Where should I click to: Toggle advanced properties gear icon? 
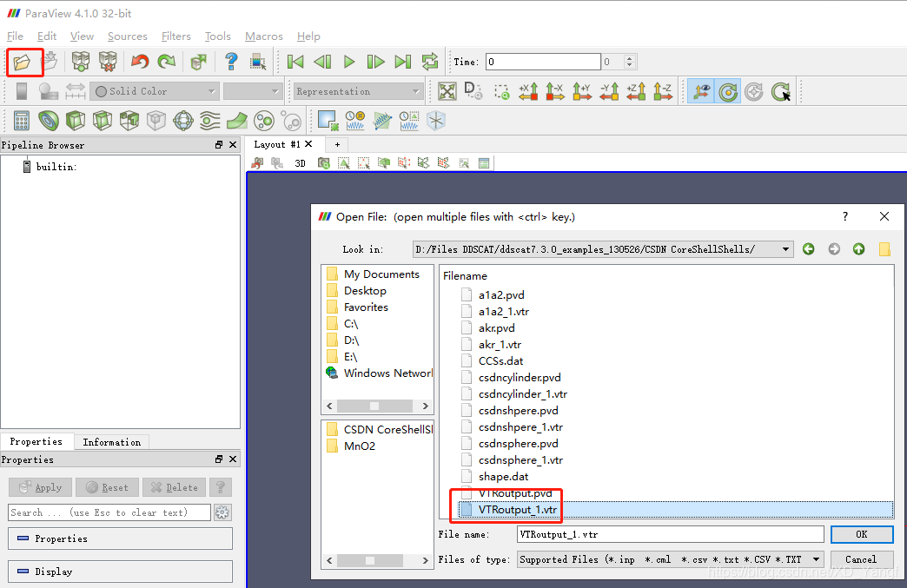(x=222, y=512)
